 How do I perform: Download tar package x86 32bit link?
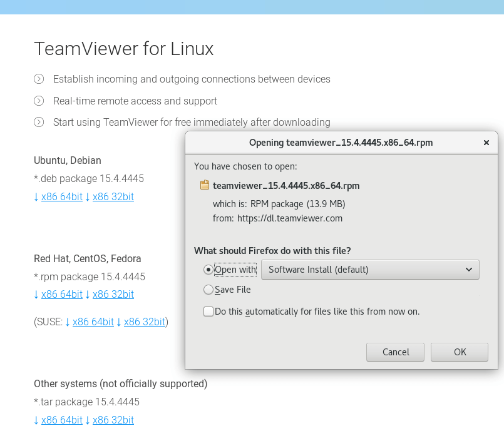[113, 420]
